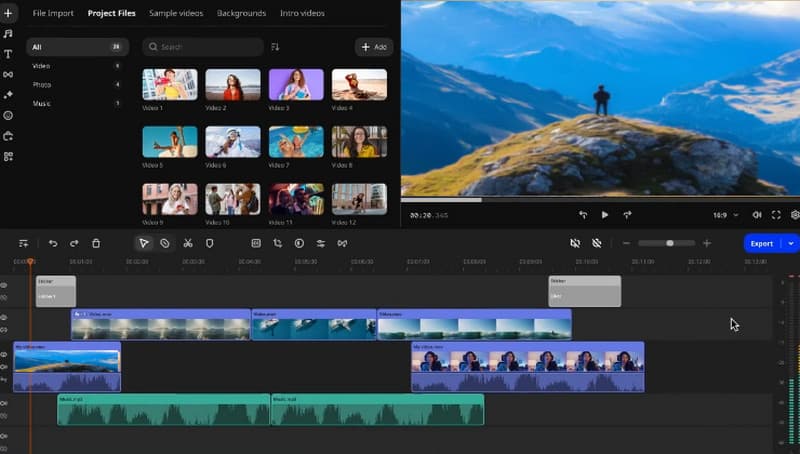Open the clip properties square icon

point(256,243)
